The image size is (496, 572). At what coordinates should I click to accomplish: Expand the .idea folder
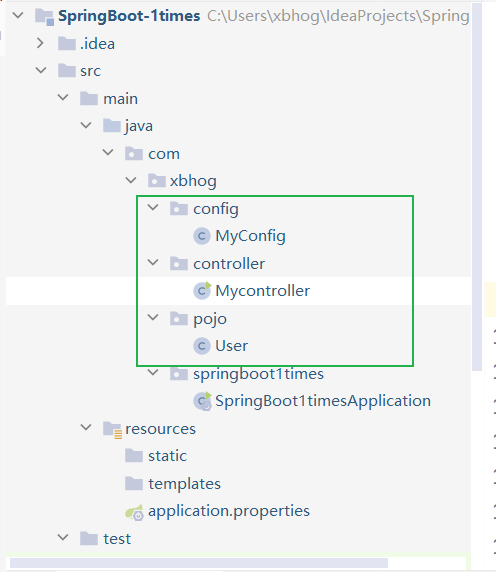(40, 43)
